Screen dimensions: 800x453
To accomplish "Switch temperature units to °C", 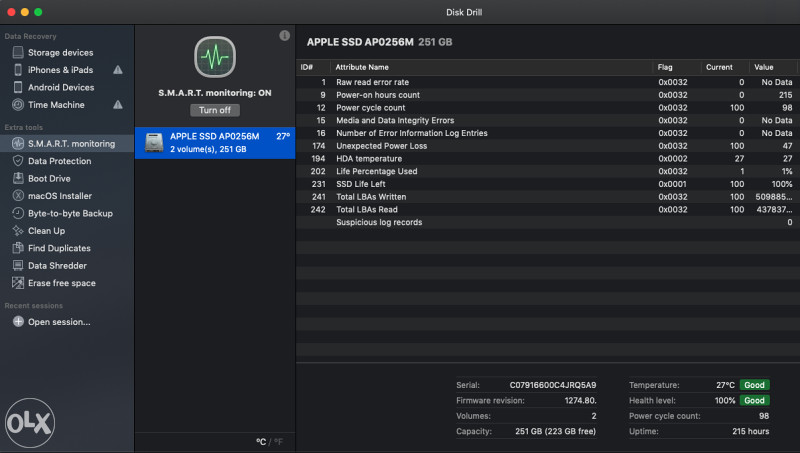I will coord(261,442).
